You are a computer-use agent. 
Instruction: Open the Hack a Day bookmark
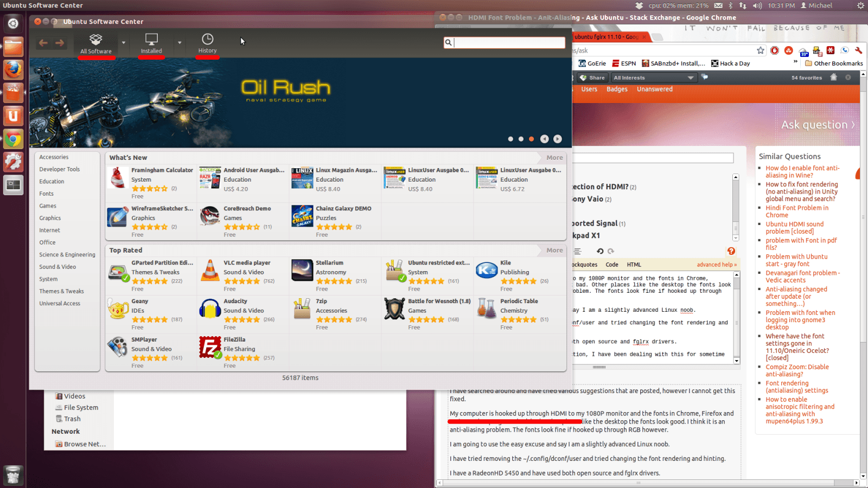pyautogui.click(x=731, y=63)
